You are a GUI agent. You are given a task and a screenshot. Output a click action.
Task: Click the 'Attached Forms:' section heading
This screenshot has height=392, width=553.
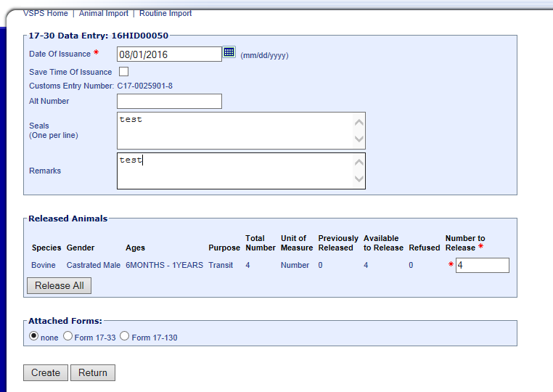(65, 321)
